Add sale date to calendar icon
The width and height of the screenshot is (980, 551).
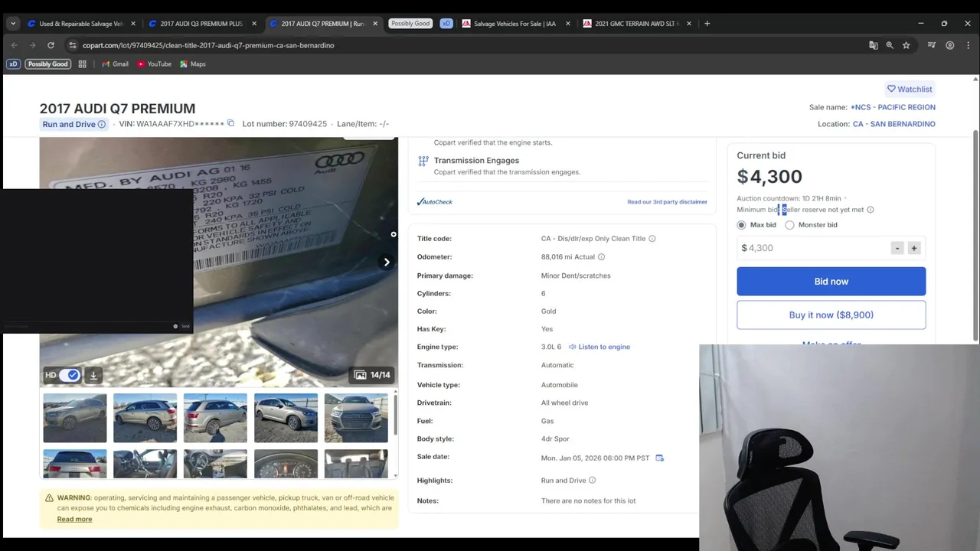click(659, 458)
